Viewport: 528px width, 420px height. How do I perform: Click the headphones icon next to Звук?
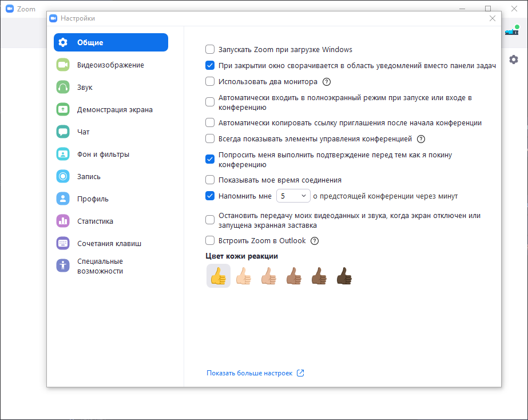point(63,87)
